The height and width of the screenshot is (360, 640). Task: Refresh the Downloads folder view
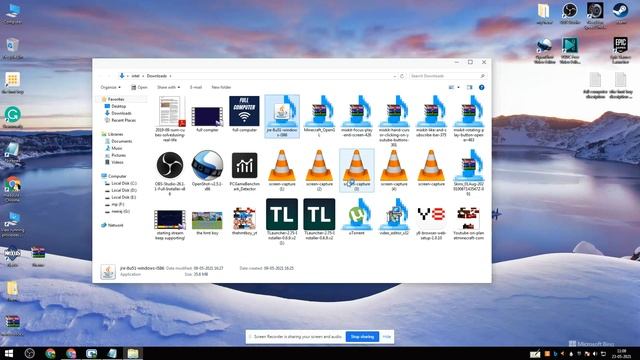[402, 76]
